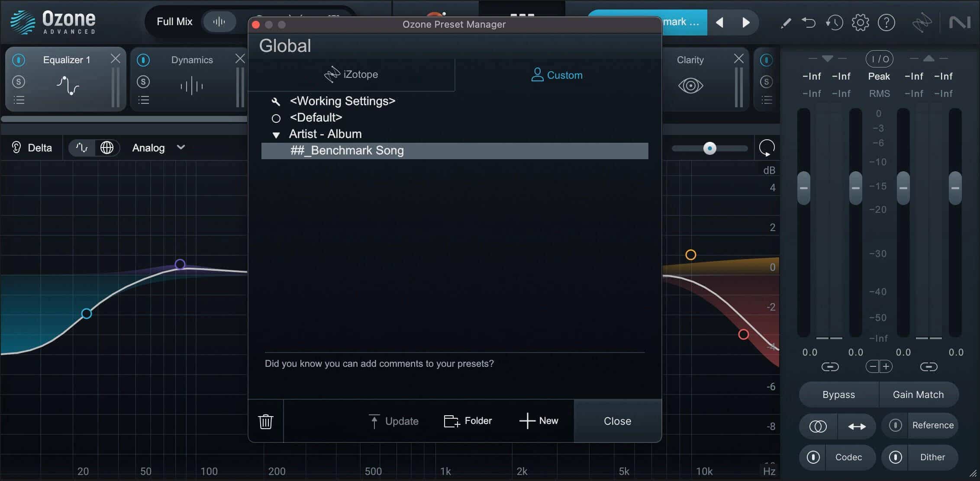The image size is (980, 481).
Task: Click the swap channels double-arrow icon
Action: click(857, 426)
